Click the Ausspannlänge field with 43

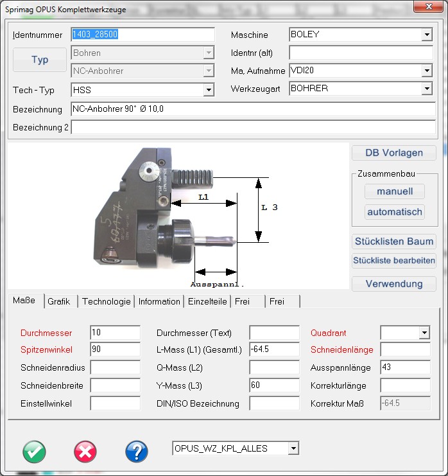pyautogui.click(x=405, y=367)
